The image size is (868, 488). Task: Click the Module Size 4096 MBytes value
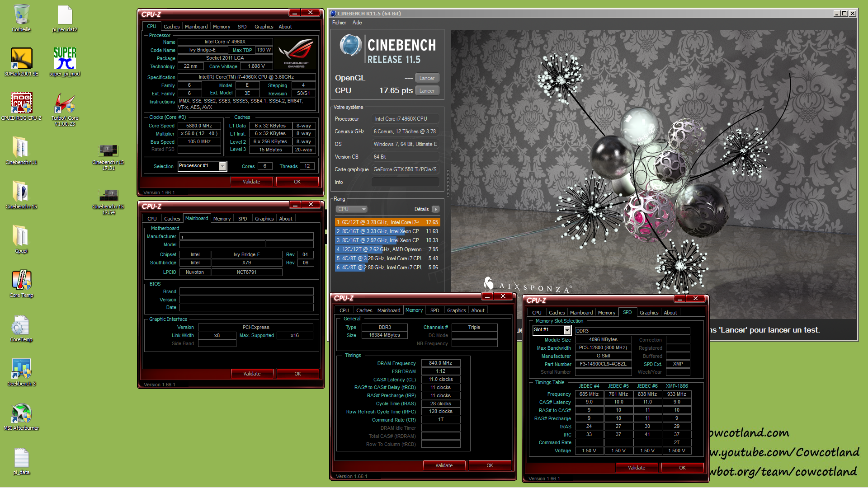click(x=603, y=340)
